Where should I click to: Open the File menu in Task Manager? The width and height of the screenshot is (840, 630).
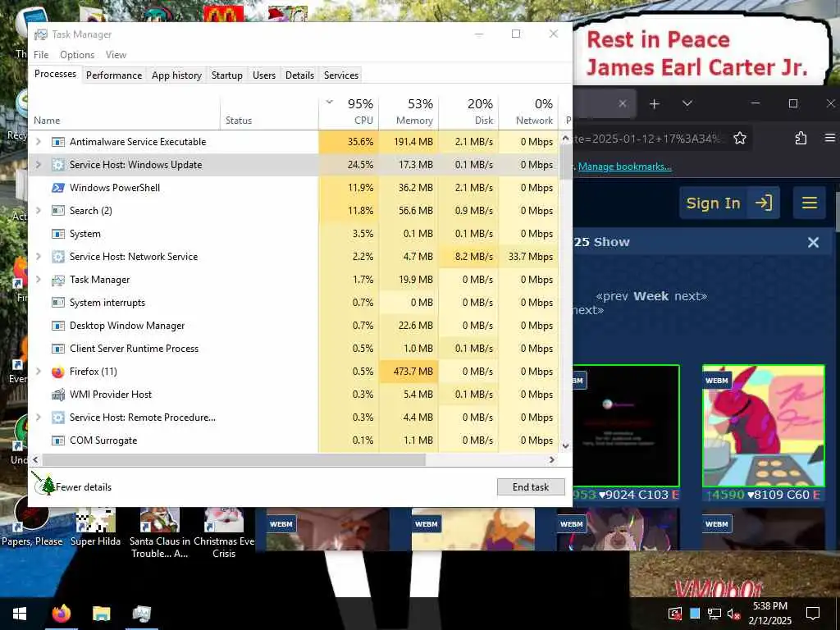coord(41,55)
